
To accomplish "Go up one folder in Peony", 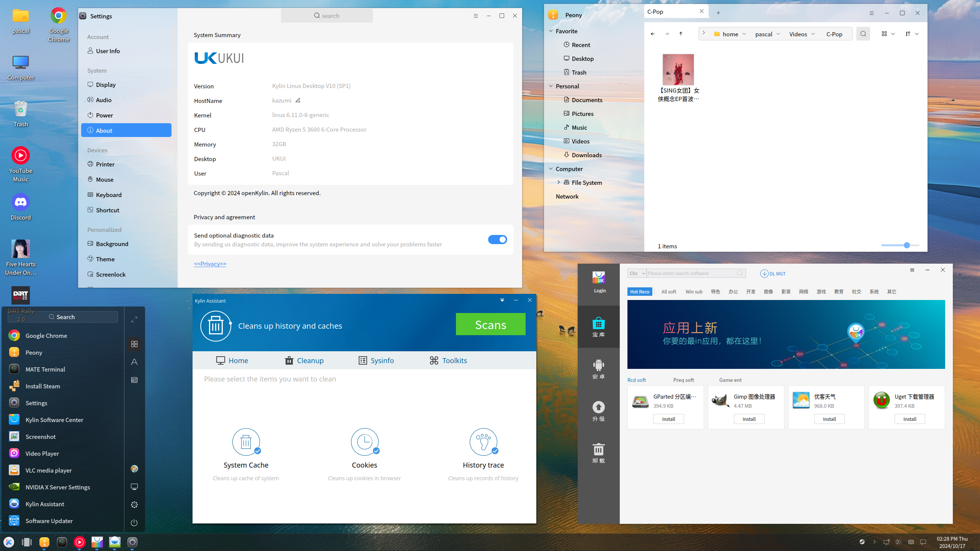I will [x=681, y=34].
